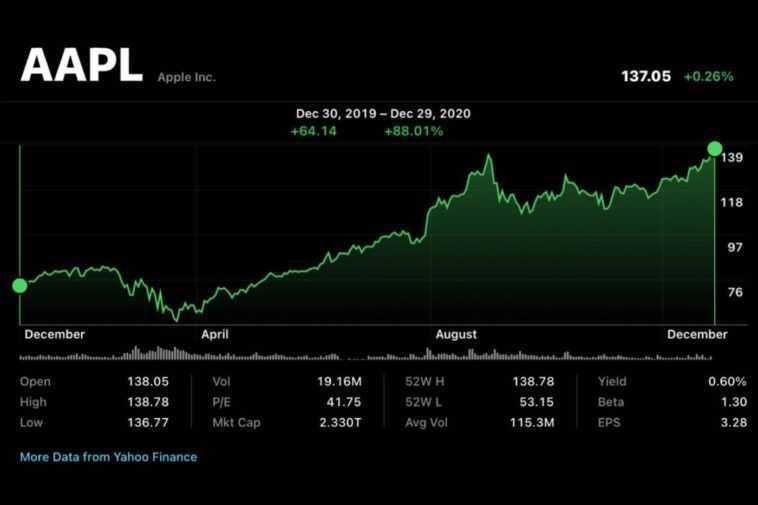Click the EPS value 3.28

click(733, 423)
